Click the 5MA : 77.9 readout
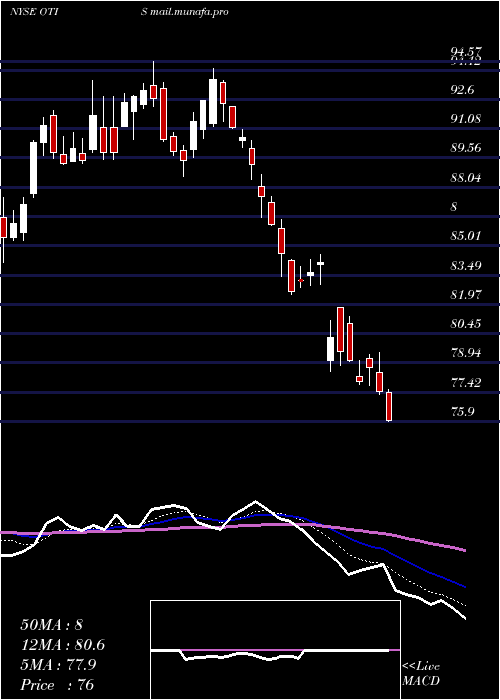 pyautogui.click(x=59, y=666)
